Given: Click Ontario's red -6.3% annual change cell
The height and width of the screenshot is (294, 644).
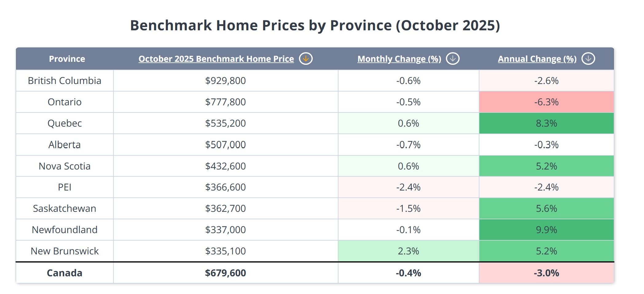Looking at the screenshot, I should coord(546,102).
